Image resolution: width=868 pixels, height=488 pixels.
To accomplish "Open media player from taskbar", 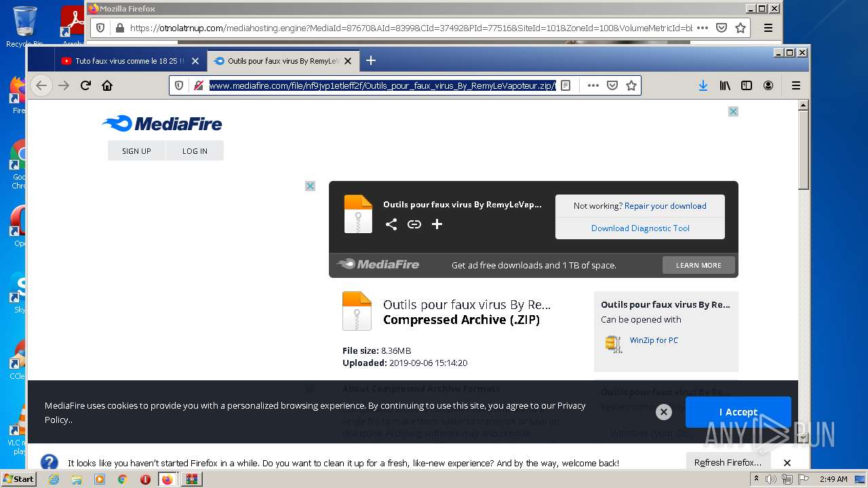I will click(x=100, y=479).
